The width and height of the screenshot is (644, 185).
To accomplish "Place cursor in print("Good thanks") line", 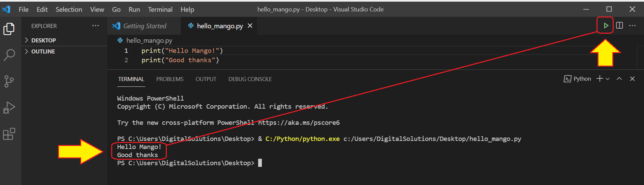I will tap(180, 60).
